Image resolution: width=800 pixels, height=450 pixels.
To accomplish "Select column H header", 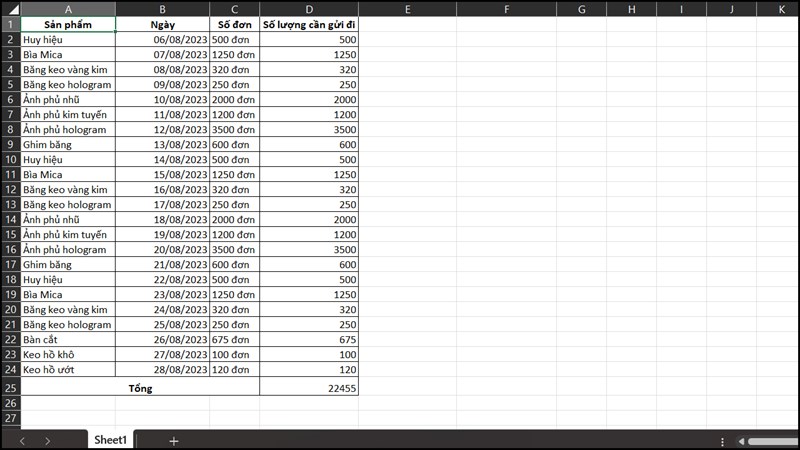I will coord(631,9).
